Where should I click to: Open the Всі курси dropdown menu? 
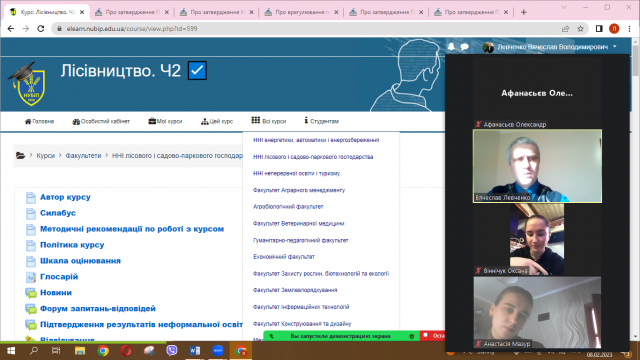pyautogui.click(x=269, y=121)
